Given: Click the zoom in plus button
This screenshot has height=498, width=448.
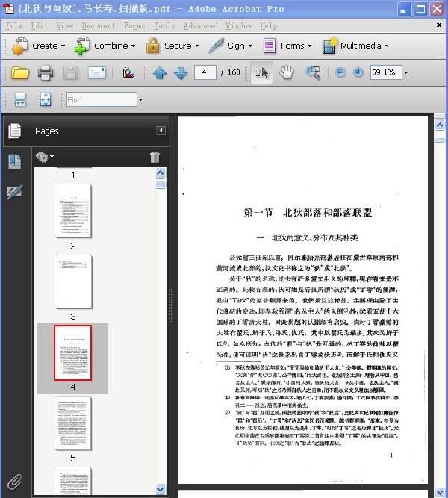Looking at the screenshot, I should point(358,72).
